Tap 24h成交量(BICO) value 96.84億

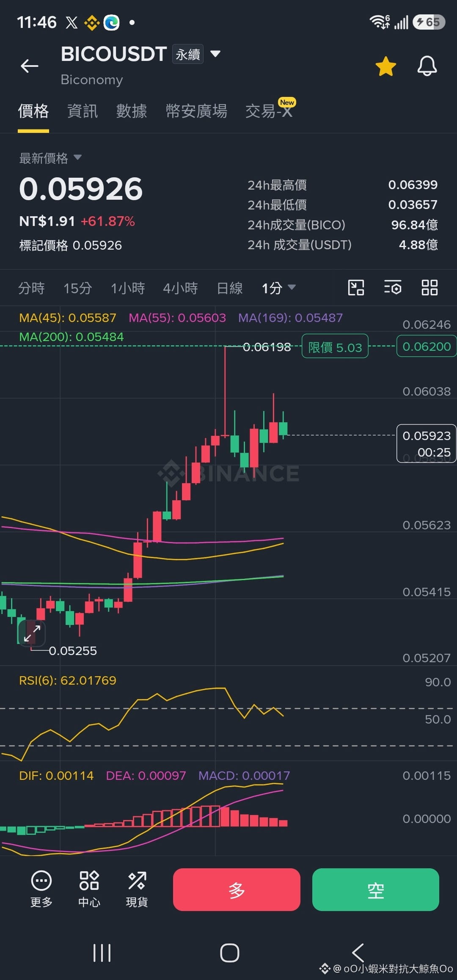415,225
